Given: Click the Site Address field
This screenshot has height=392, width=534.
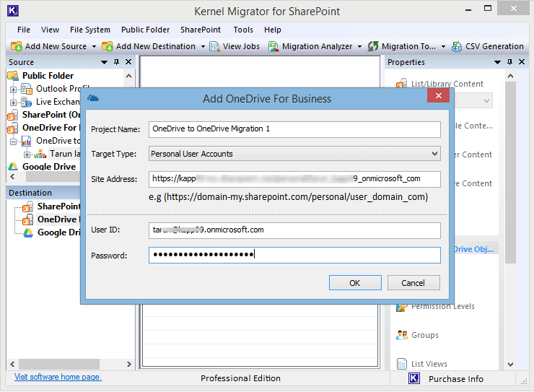Looking at the screenshot, I should pyautogui.click(x=294, y=179).
